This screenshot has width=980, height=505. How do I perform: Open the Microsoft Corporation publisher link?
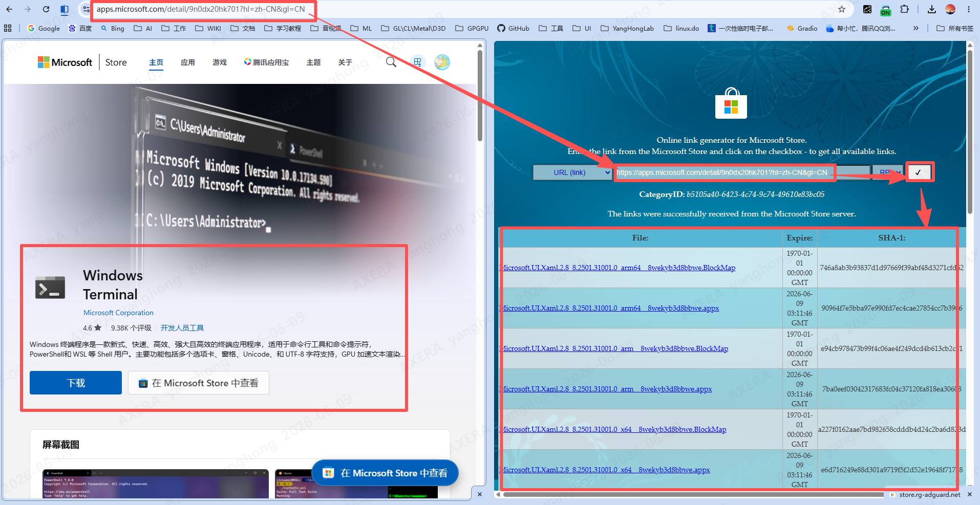(118, 313)
